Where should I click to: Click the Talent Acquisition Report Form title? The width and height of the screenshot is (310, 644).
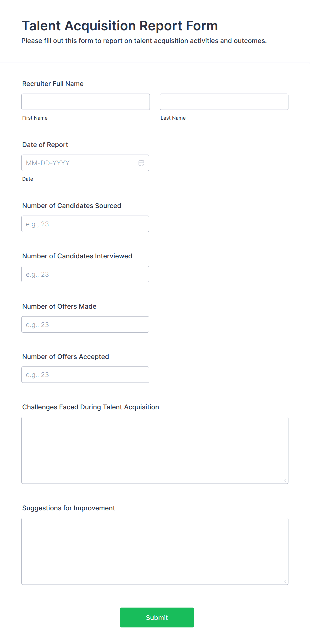120,25
